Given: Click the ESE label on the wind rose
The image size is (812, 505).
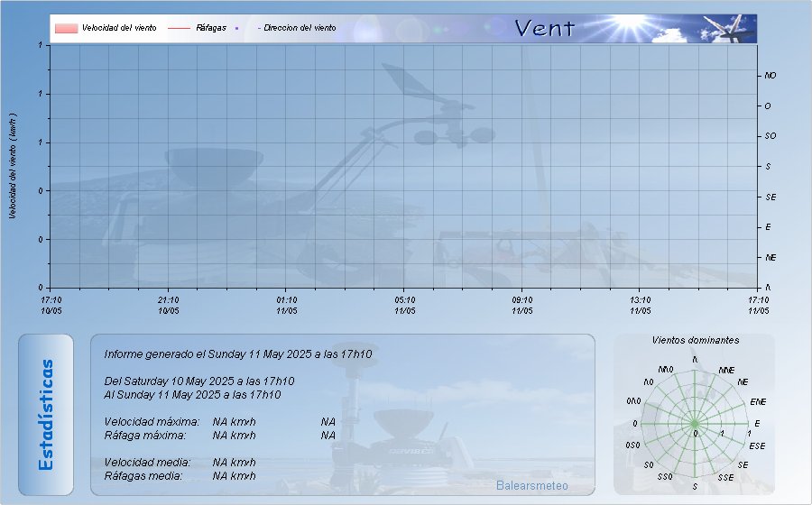Looking at the screenshot, I should (757, 446).
